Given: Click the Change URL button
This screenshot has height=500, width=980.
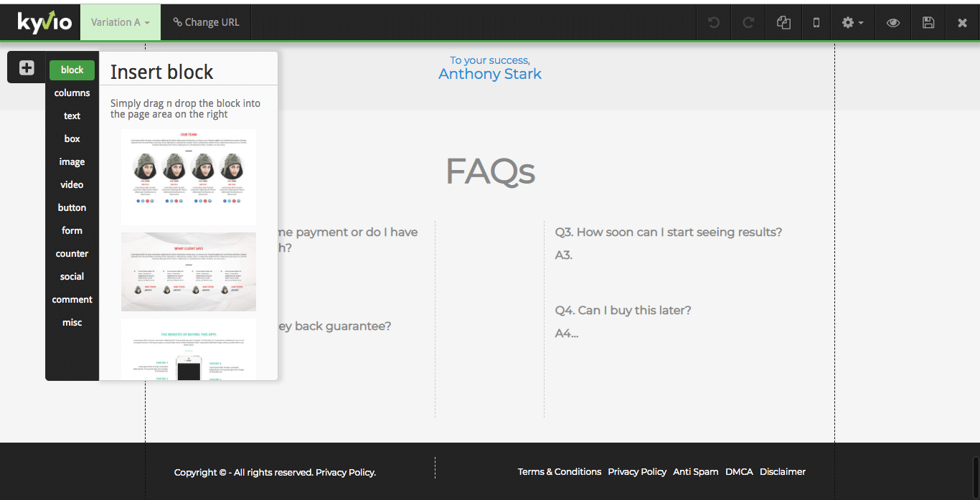Looking at the screenshot, I should coord(207,22).
